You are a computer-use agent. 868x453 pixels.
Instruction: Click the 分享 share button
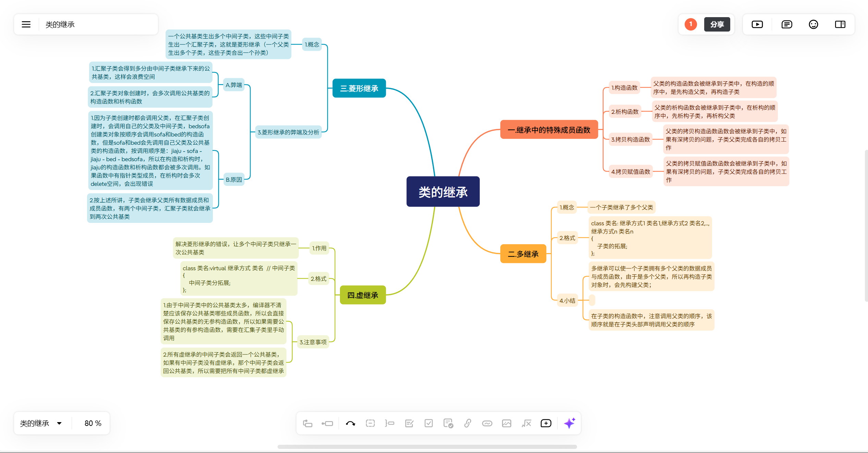pos(717,24)
